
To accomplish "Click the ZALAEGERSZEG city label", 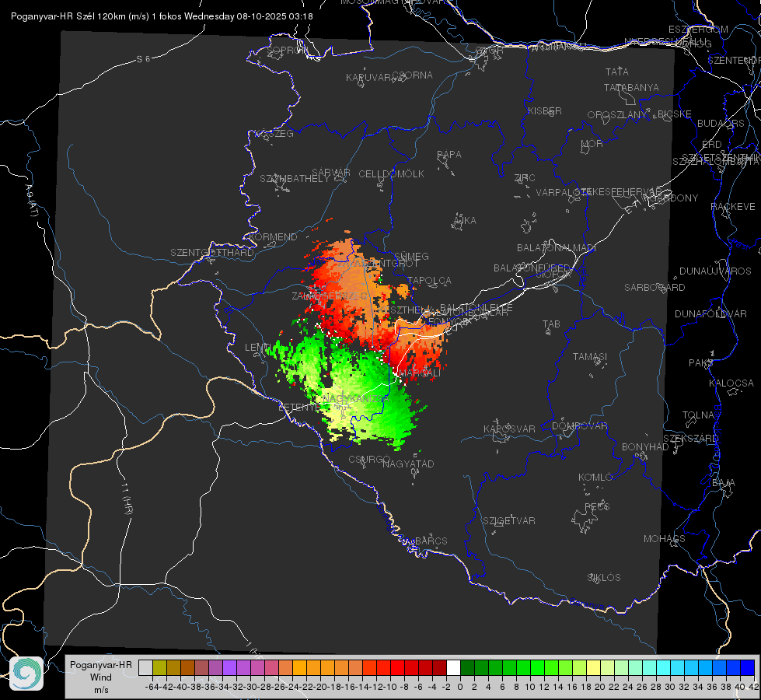I will (x=330, y=296).
